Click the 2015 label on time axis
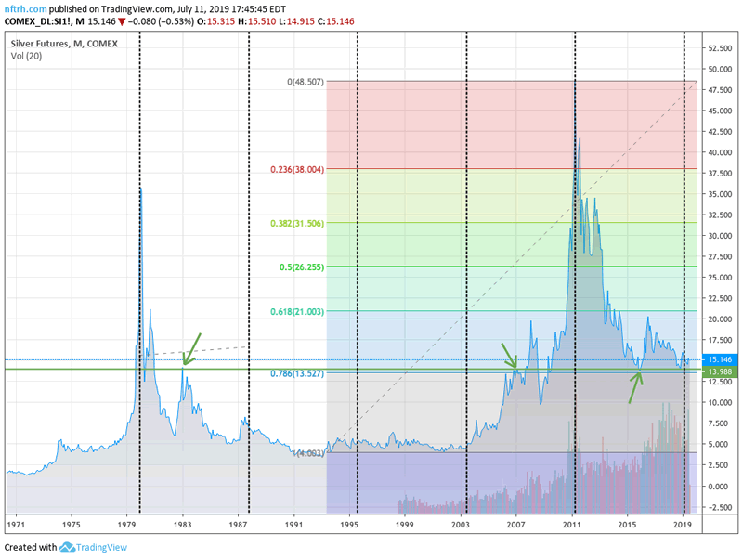 coord(627,525)
